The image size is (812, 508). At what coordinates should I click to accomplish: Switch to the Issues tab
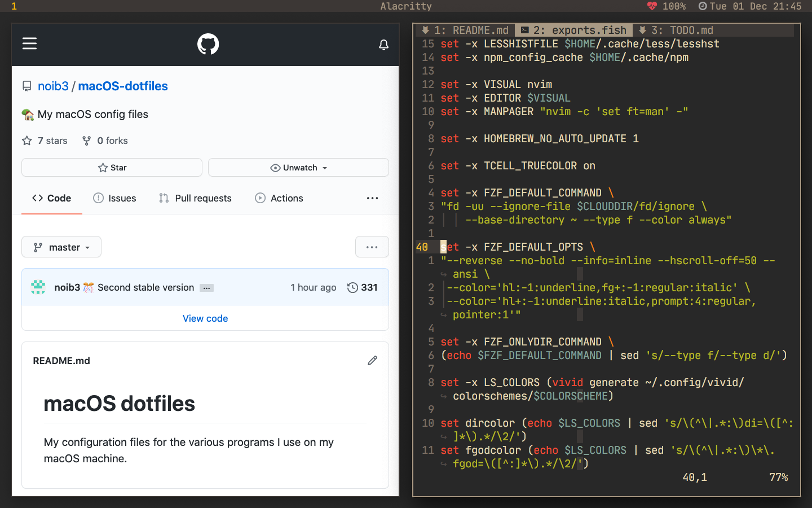click(114, 198)
